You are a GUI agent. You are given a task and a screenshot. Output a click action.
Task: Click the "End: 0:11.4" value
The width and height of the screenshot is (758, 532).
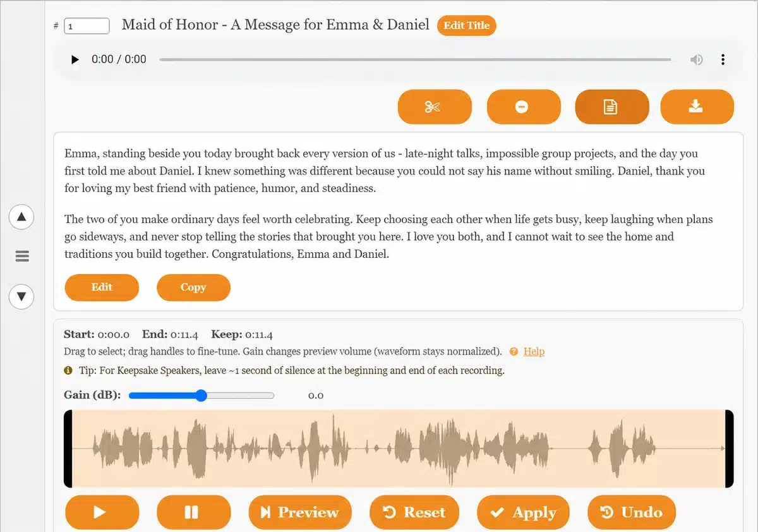click(170, 335)
